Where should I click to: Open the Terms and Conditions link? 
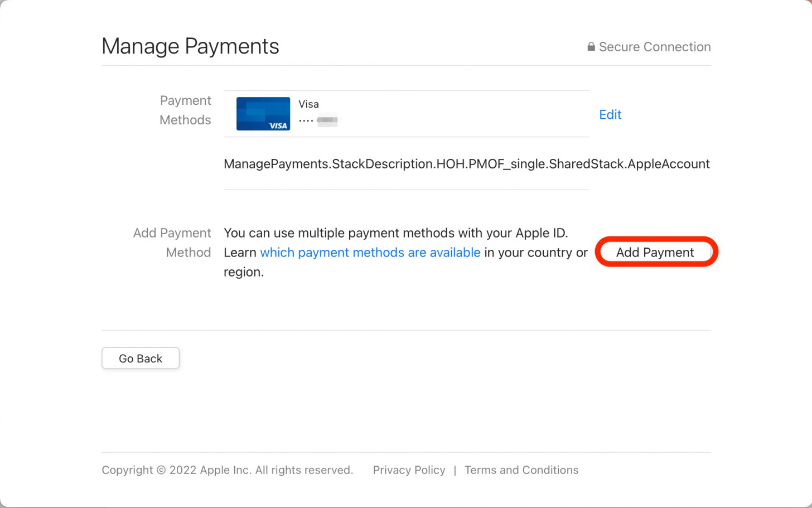click(x=521, y=470)
